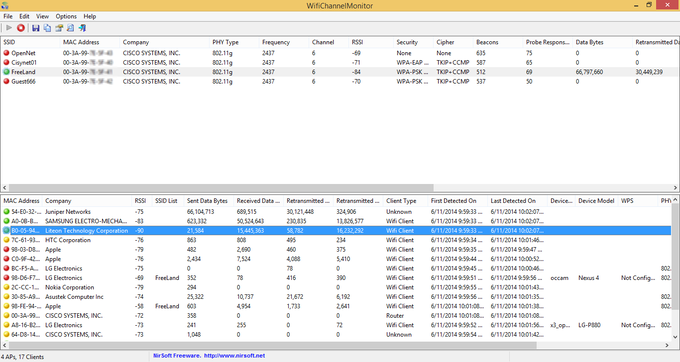Sort clients by Sent Data Bytes header

coord(209,201)
